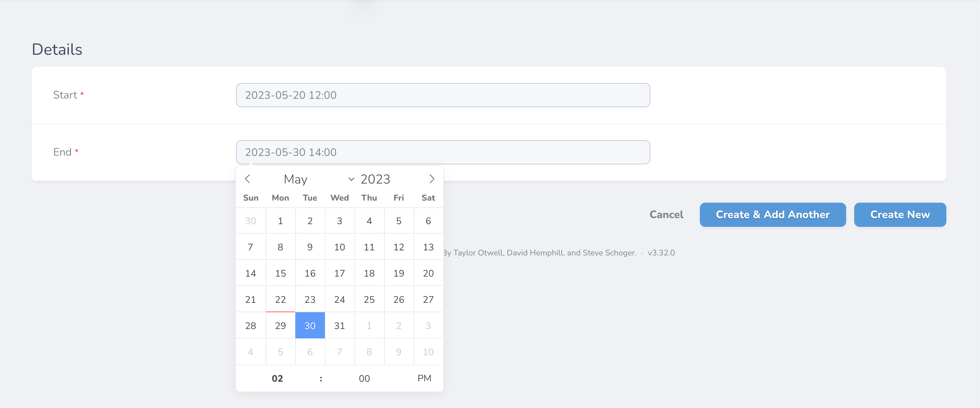Select May 31 in the calendar
The width and height of the screenshot is (980, 408).
340,326
